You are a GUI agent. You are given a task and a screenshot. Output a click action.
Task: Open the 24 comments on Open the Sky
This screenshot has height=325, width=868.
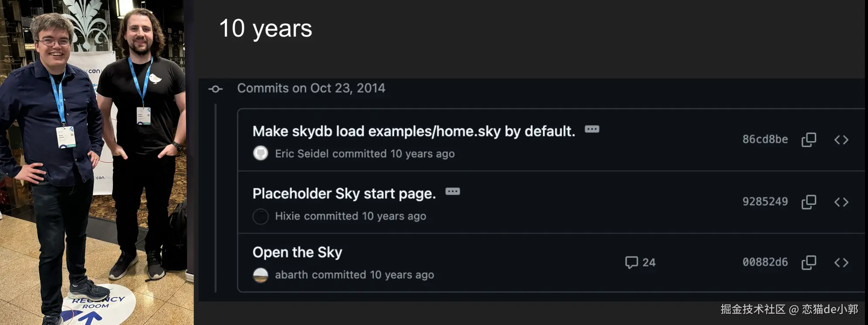tap(640, 263)
